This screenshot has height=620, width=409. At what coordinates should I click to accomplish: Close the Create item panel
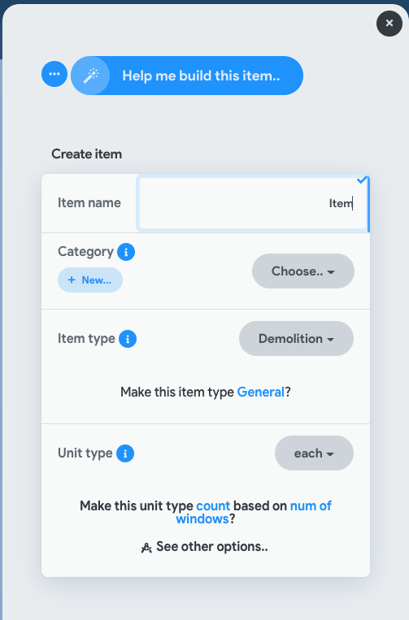tap(389, 23)
